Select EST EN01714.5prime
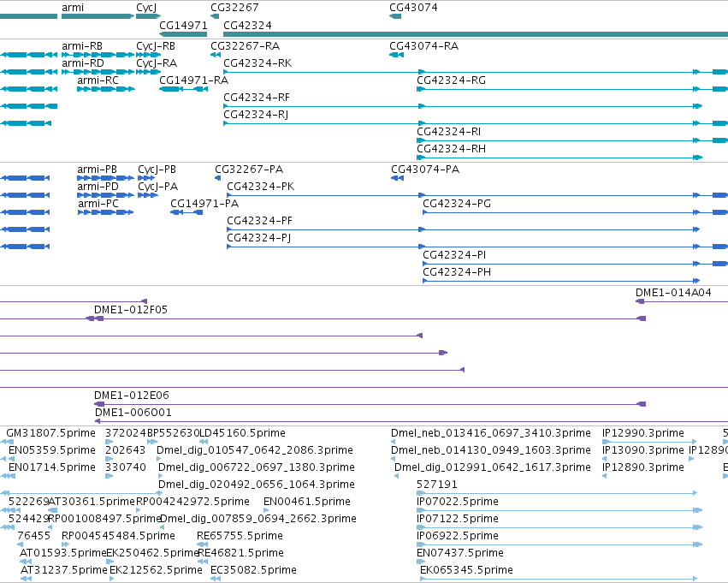The image size is (728, 583). pyautogui.click(x=52, y=468)
